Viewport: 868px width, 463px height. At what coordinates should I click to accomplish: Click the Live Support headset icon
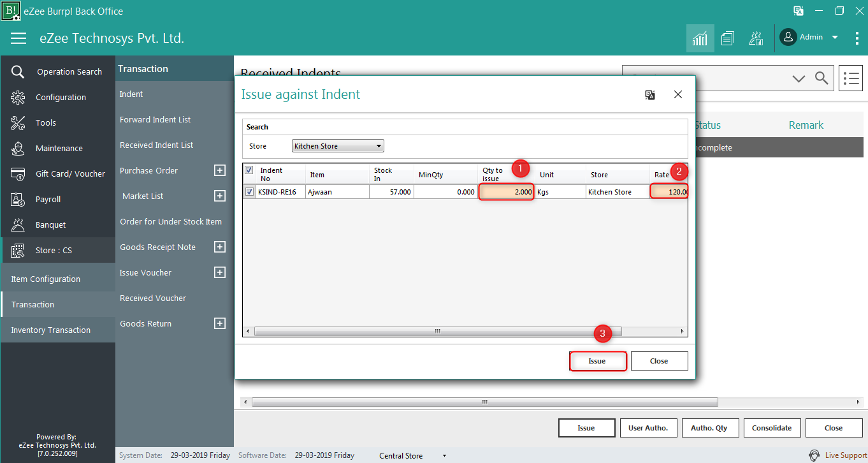coord(814,455)
